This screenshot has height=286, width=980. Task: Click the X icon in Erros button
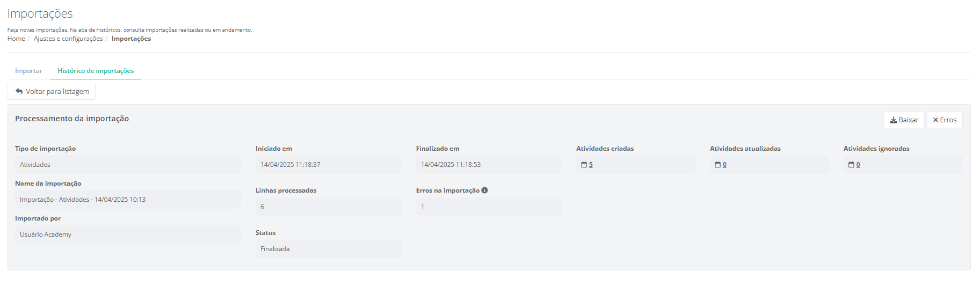pos(935,120)
